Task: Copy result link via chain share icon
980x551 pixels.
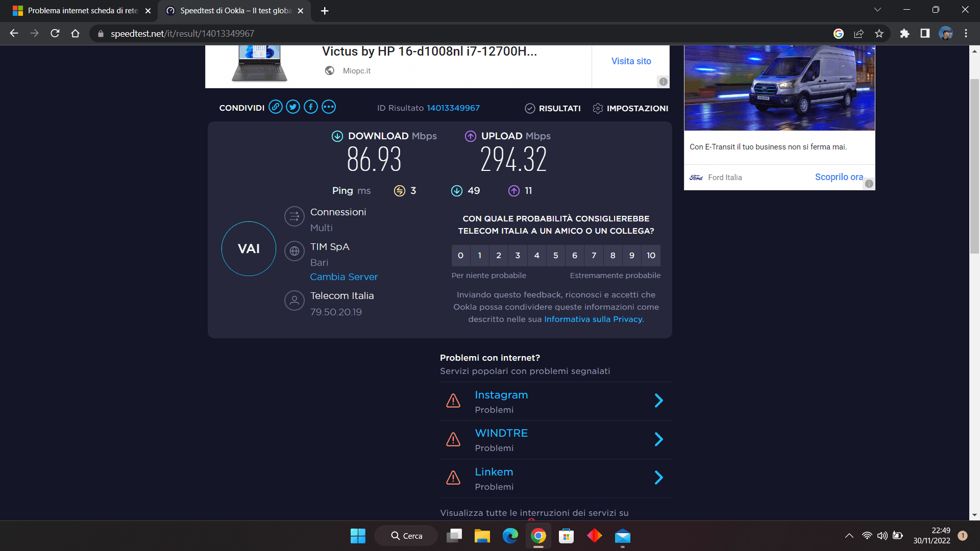Action: pos(276,107)
